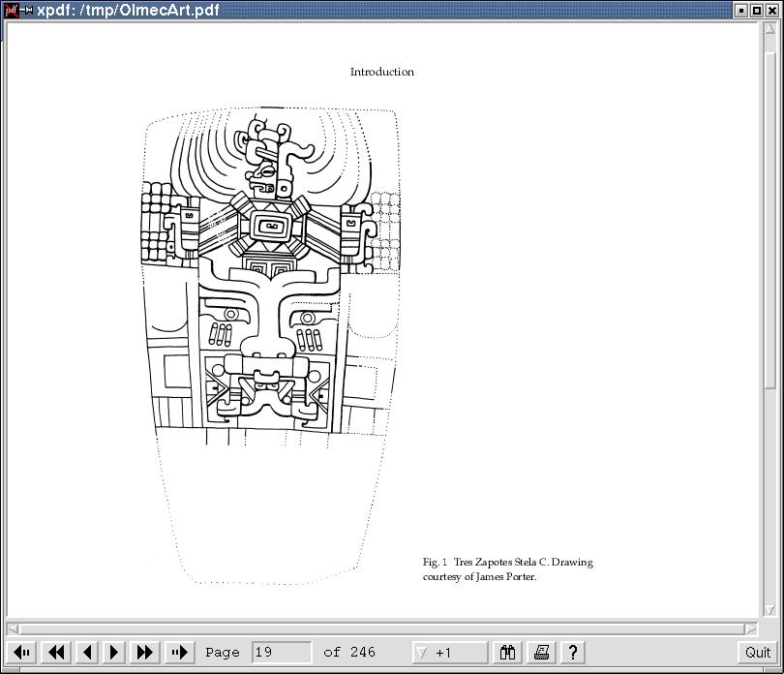Click the title bar text 'xpdf: /tmp/OlmecArt.pdf'
The height and width of the screenshot is (674, 784).
coord(128,10)
